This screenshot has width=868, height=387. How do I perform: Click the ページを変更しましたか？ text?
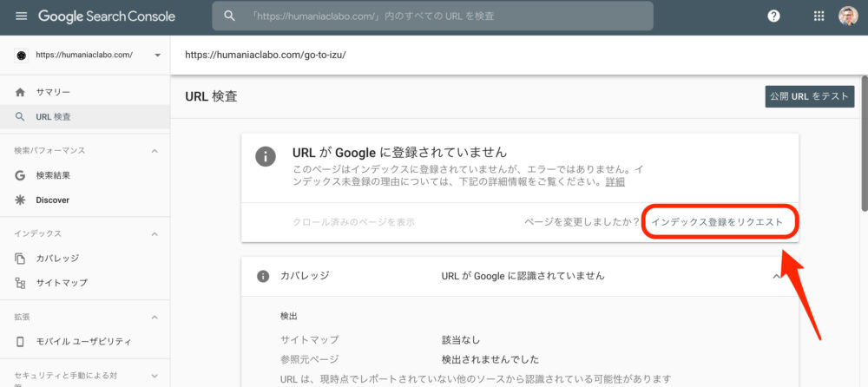click(x=582, y=222)
